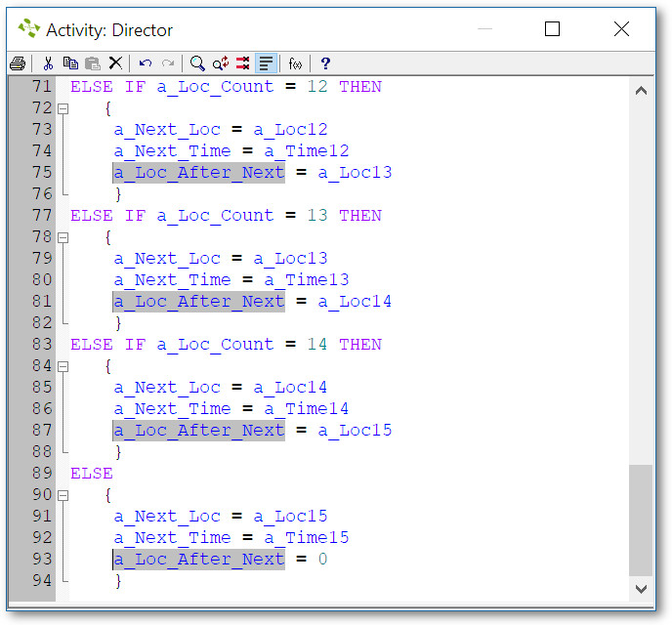
Task: Click the scrollbar down arrow
Action: click(641, 589)
